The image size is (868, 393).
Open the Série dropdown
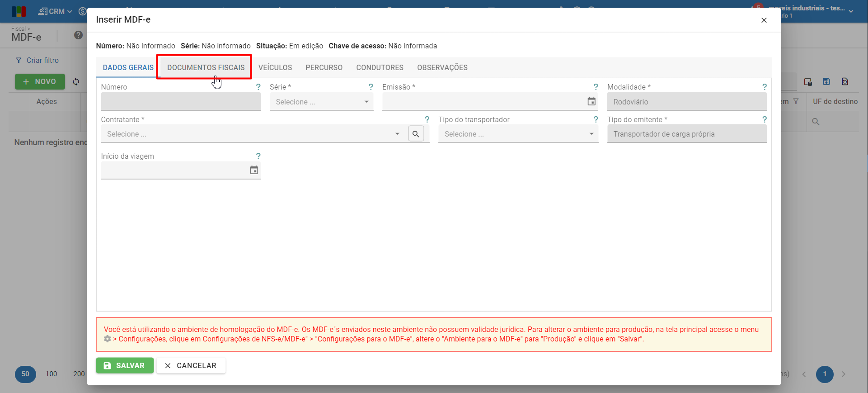322,102
